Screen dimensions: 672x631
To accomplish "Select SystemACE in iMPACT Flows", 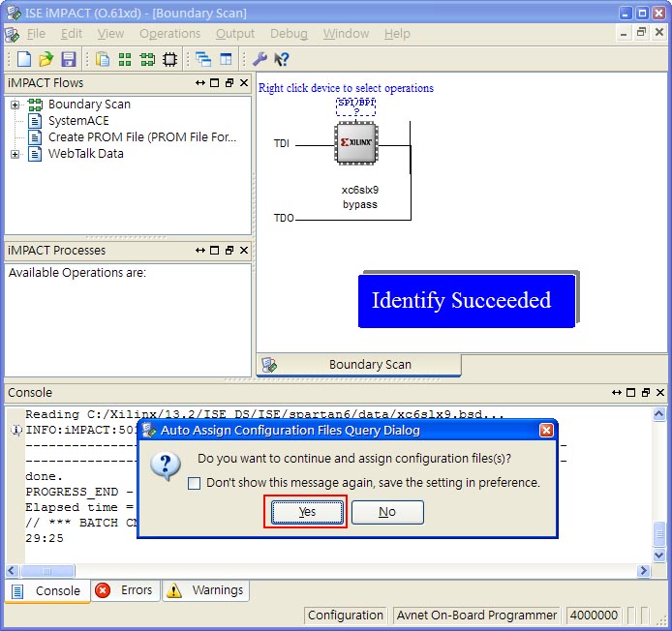I will (x=78, y=121).
